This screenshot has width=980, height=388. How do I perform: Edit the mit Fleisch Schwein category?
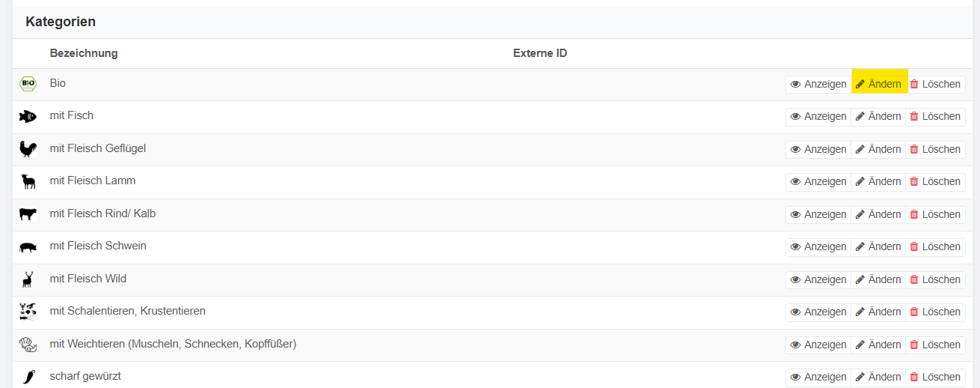tap(879, 246)
